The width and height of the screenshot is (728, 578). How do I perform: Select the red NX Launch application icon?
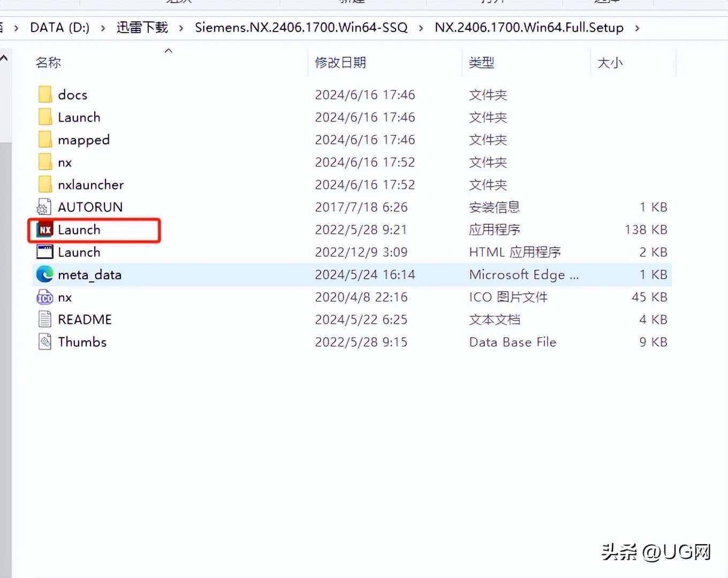coord(45,230)
